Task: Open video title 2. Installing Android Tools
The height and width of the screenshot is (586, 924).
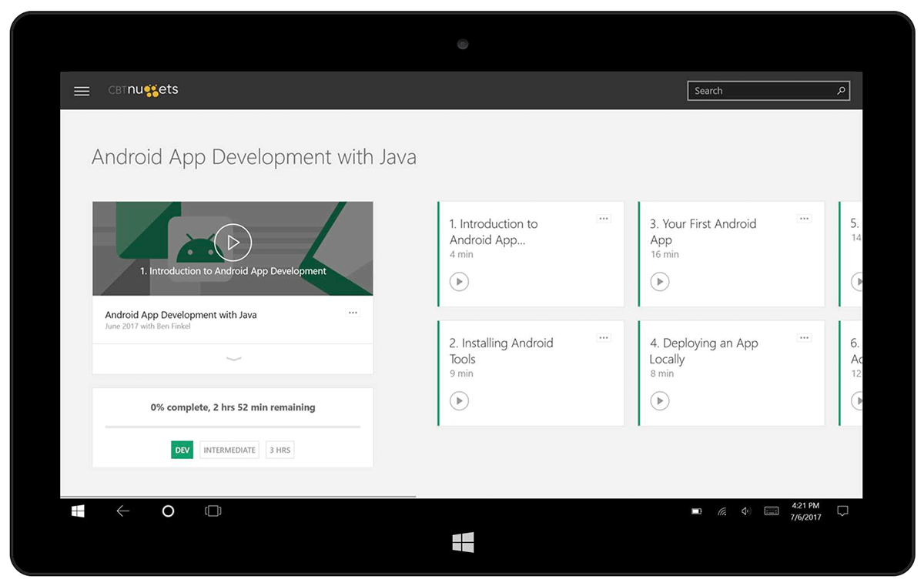Action: (501, 351)
